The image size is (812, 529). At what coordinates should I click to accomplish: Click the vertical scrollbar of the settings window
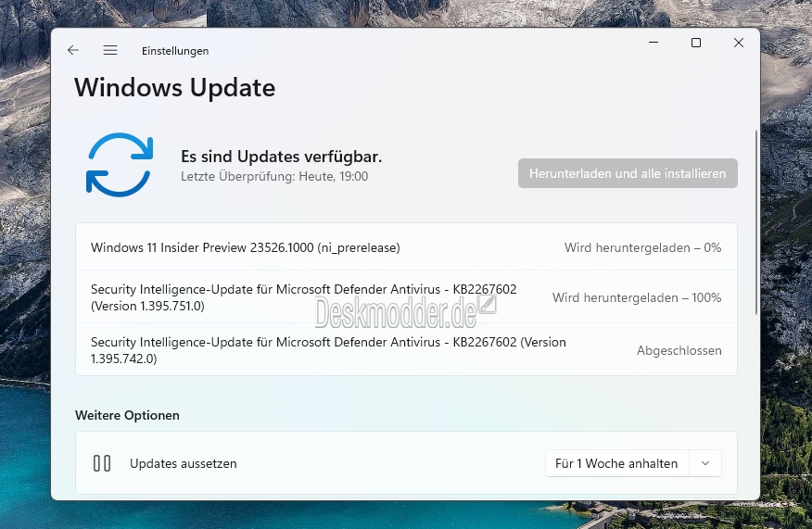tap(756, 222)
